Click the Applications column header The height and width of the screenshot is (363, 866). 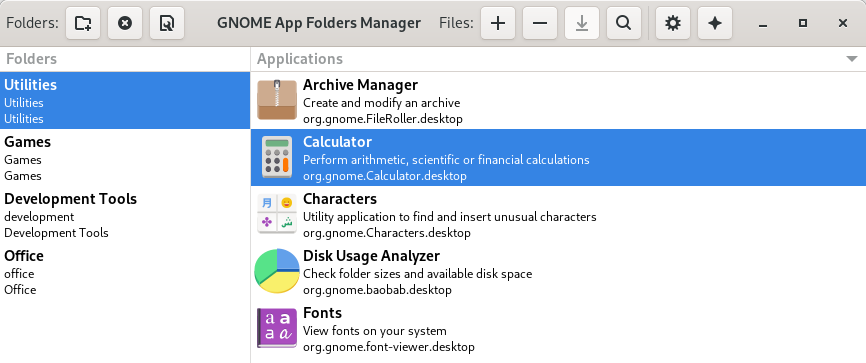pos(558,59)
